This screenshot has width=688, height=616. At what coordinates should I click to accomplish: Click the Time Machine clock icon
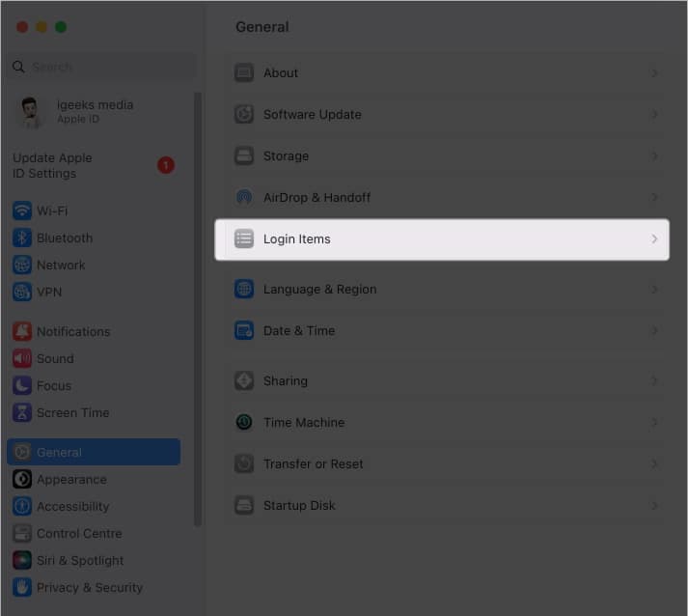[x=244, y=422]
